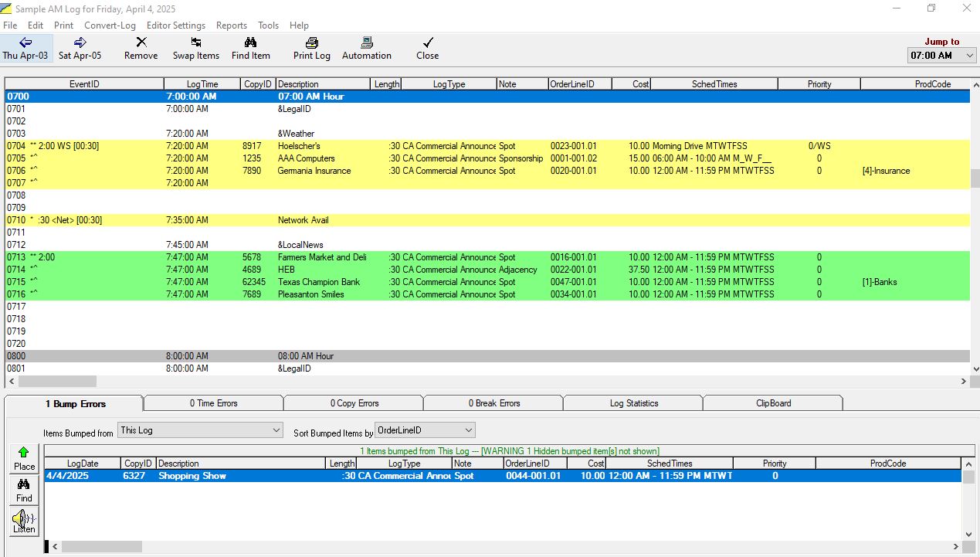Go to previous day Thu Apr-03

click(25, 48)
